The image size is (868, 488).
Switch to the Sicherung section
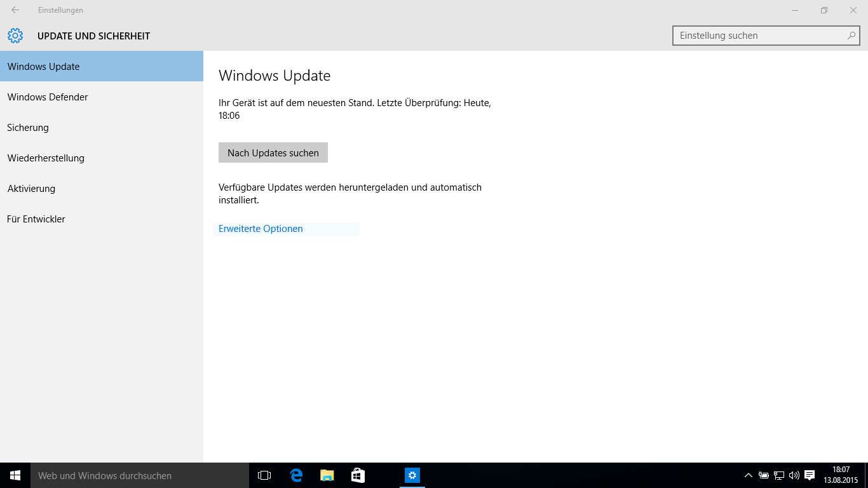(x=28, y=128)
